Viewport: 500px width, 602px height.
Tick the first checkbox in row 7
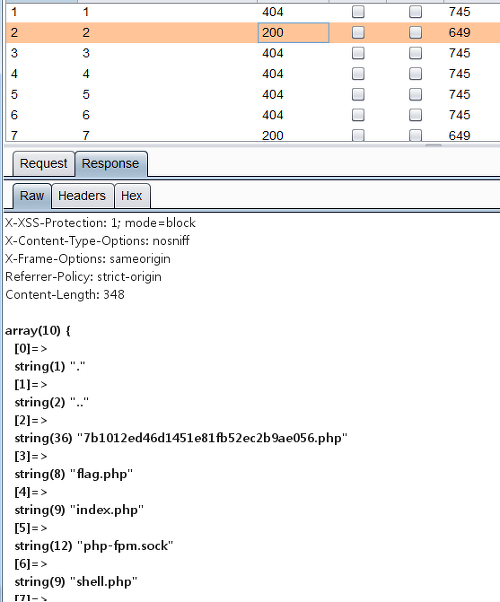pos(358,135)
